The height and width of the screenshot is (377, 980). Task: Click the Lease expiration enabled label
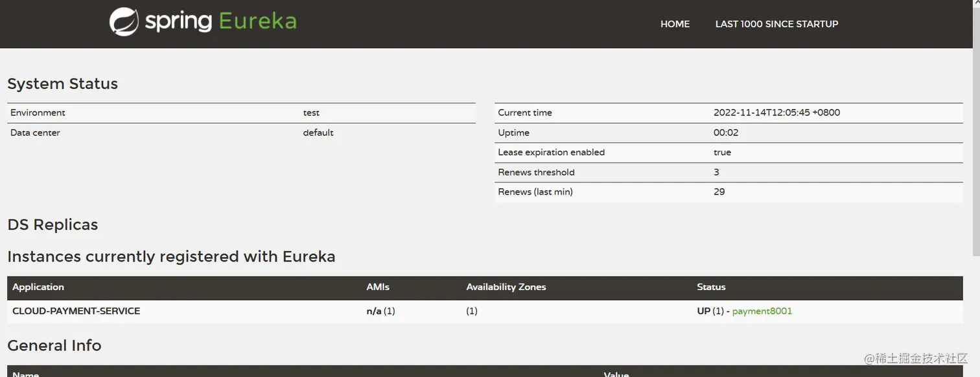pos(551,152)
